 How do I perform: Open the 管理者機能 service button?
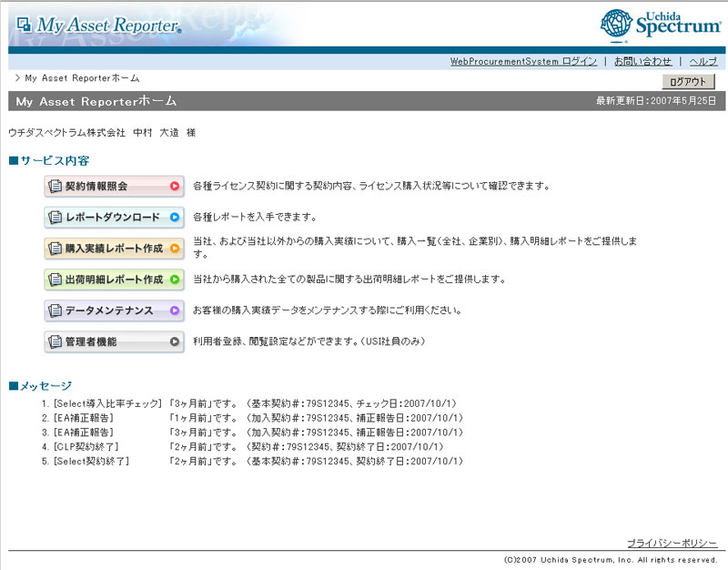(x=115, y=341)
